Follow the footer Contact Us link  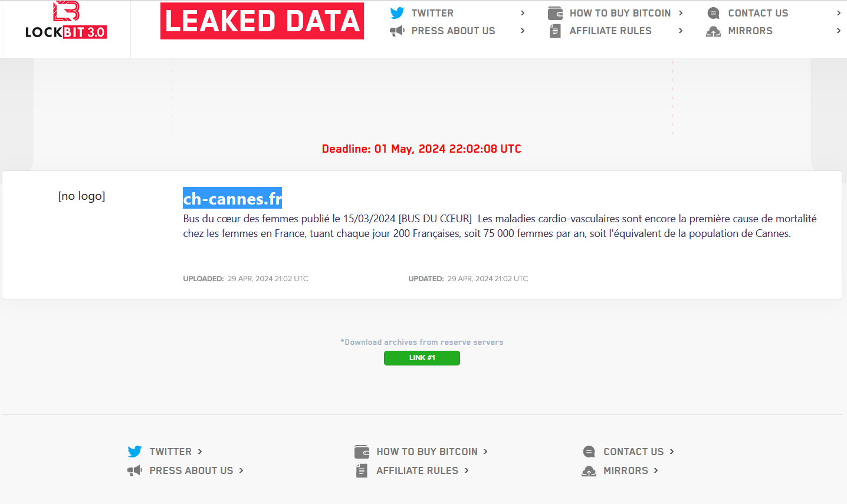coord(633,452)
